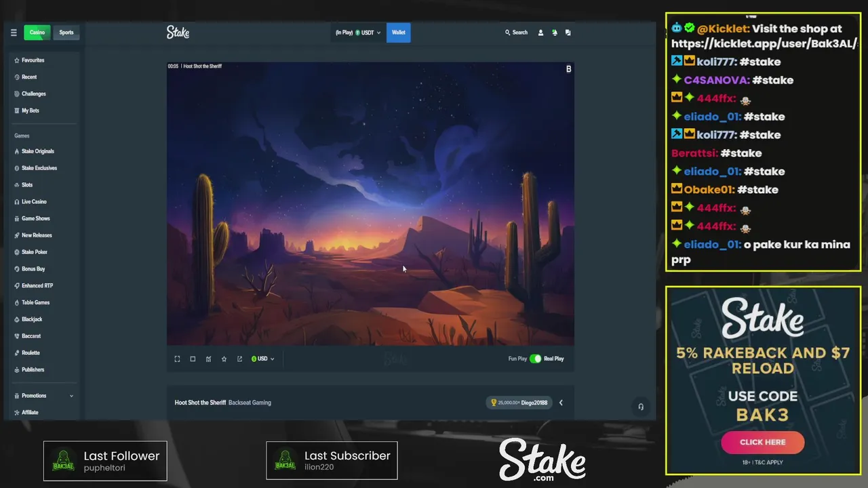Image resolution: width=868 pixels, height=488 pixels.
Task: Click the Stake logo in header
Action: 178,32
